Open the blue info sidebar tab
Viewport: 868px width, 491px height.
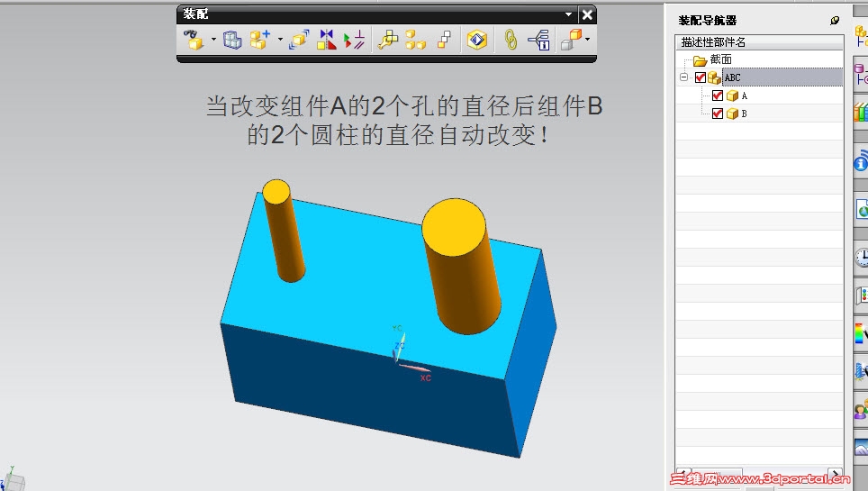862,162
